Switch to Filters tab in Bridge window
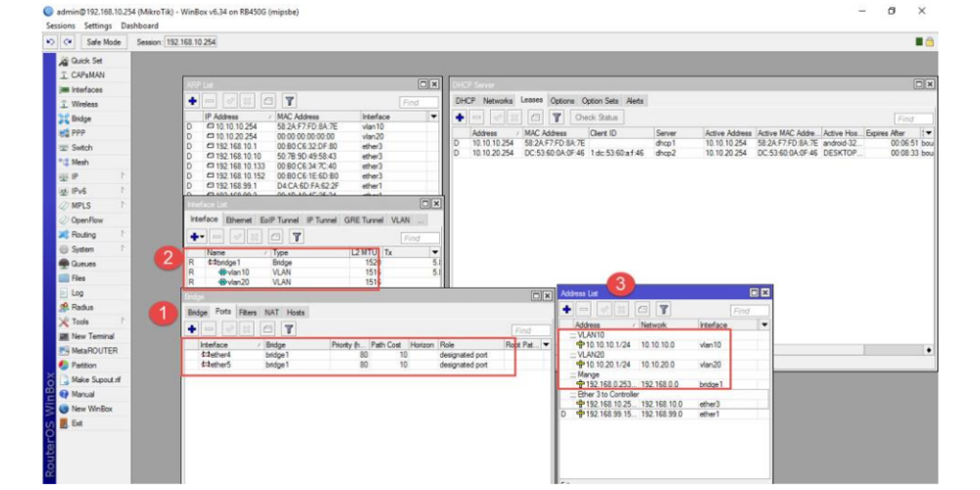The height and width of the screenshot is (490, 980). click(x=248, y=312)
